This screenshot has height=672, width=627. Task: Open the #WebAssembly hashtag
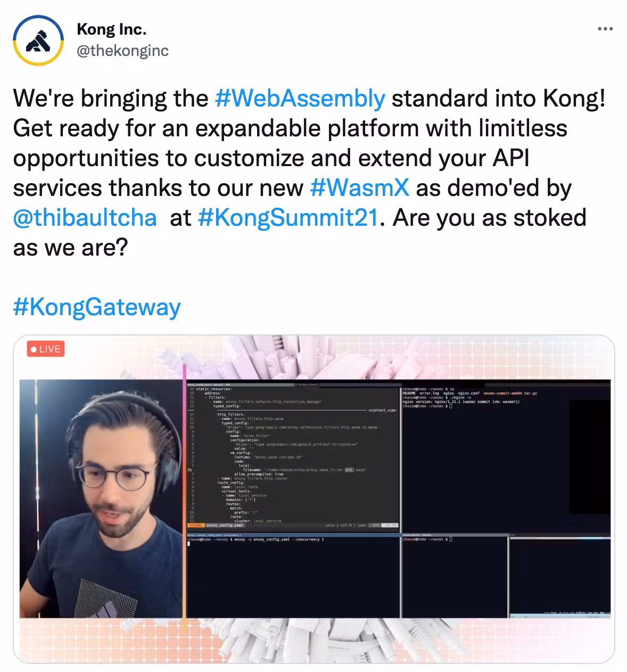300,99
